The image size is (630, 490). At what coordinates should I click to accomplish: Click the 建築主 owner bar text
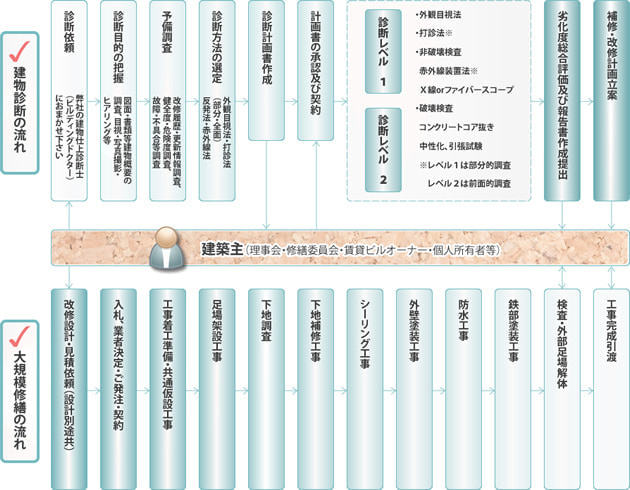(351, 250)
